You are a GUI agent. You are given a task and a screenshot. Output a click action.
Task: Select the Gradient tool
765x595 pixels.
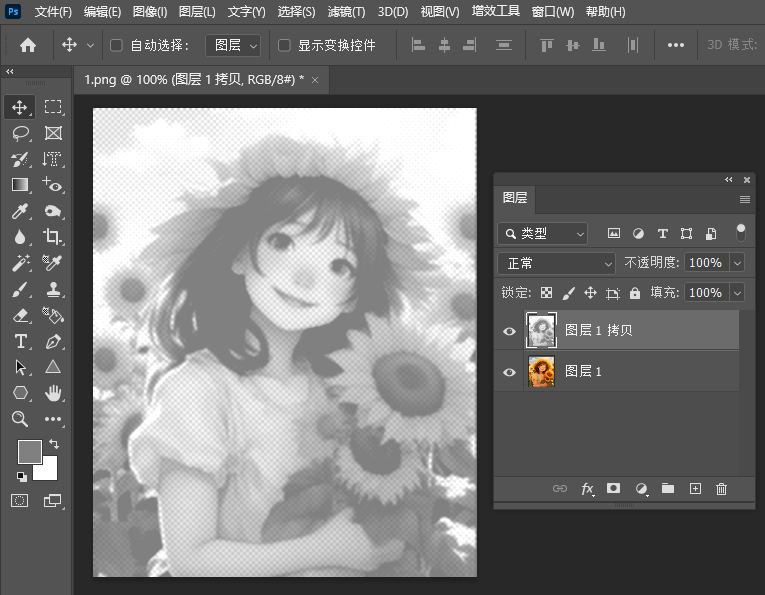point(20,185)
